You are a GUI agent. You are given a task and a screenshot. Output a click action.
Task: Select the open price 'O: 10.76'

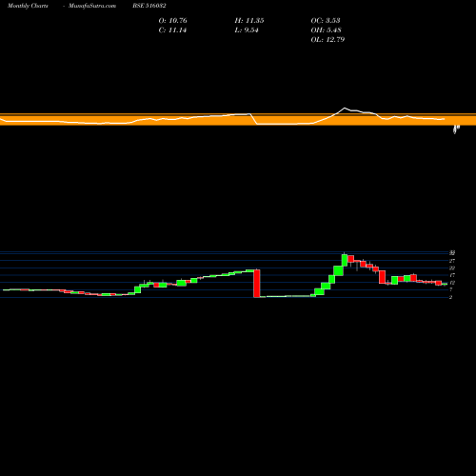pos(172,21)
